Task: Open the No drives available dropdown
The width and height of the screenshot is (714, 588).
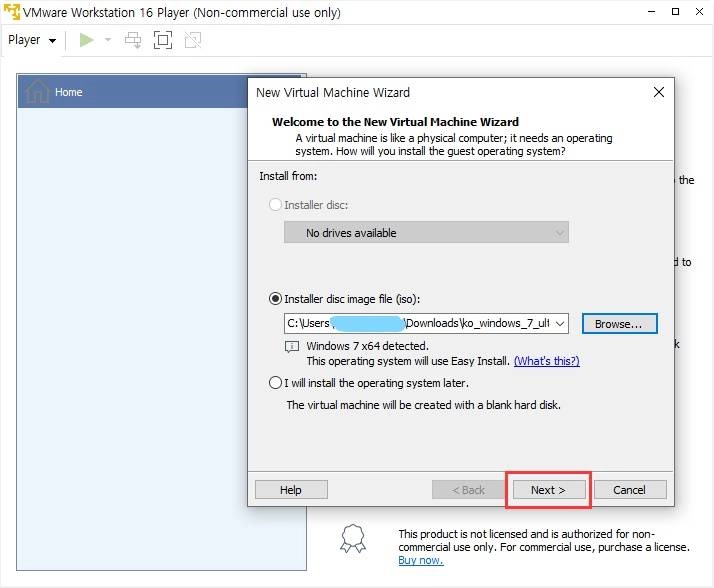Action: [x=426, y=233]
